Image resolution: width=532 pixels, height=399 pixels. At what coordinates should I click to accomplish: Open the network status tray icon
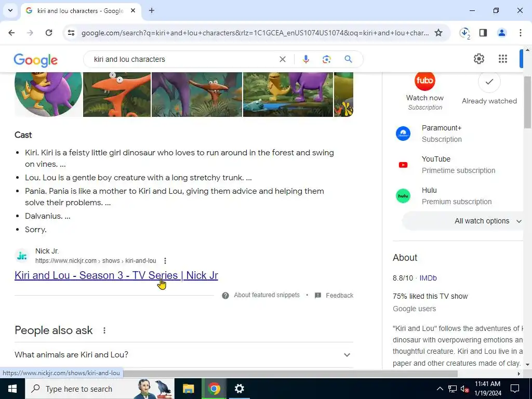453,389
